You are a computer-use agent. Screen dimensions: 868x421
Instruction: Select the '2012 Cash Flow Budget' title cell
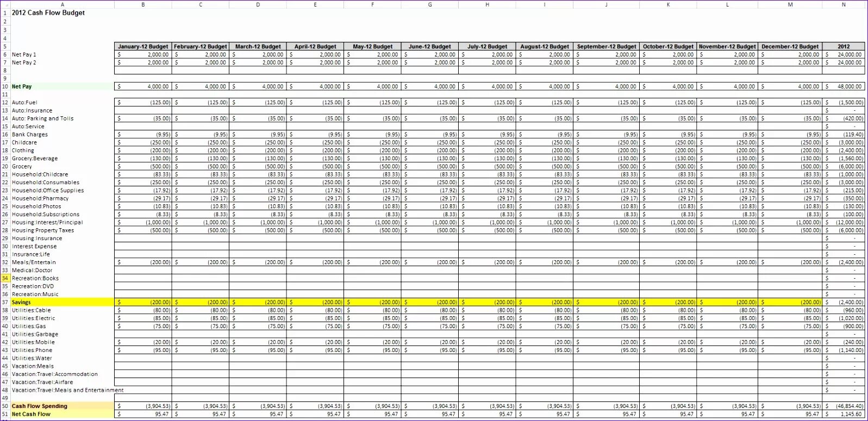point(48,12)
